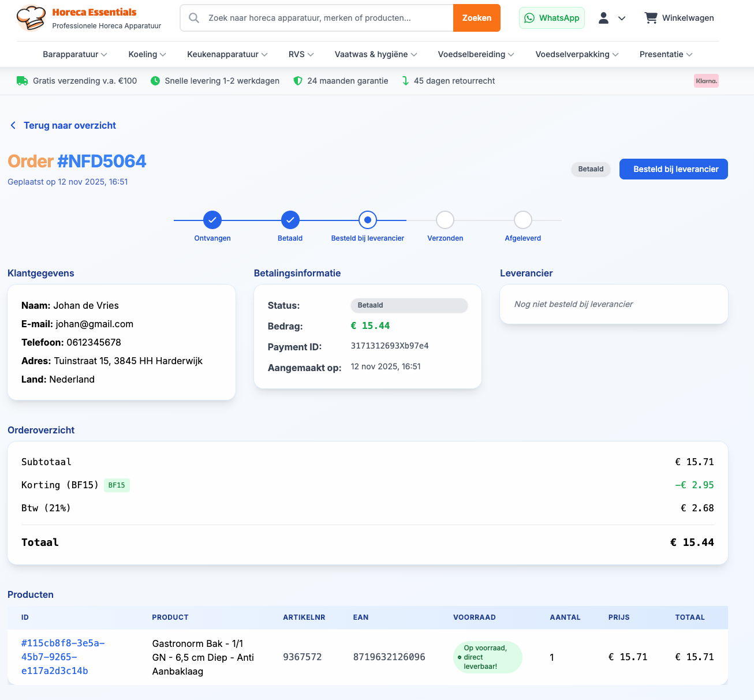Click the magnifier icon in search bar
Image resolution: width=754 pixels, height=700 pixels.
tap(195, 18)
